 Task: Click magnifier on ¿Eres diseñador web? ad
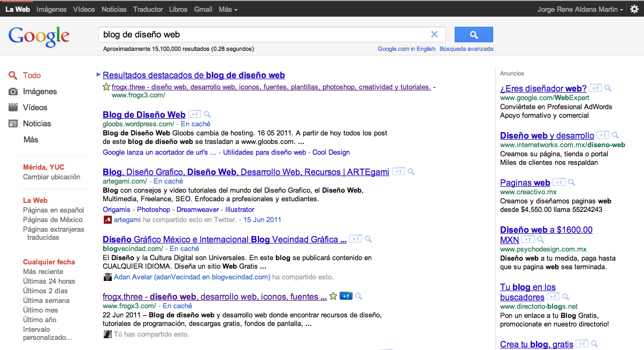tap(608, 88)
